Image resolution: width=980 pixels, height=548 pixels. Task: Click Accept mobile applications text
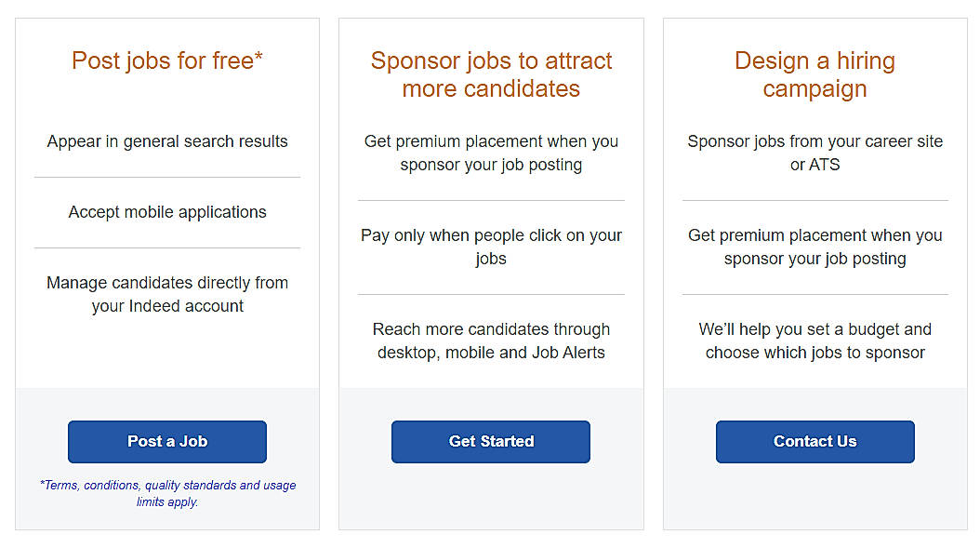point(167,212)
